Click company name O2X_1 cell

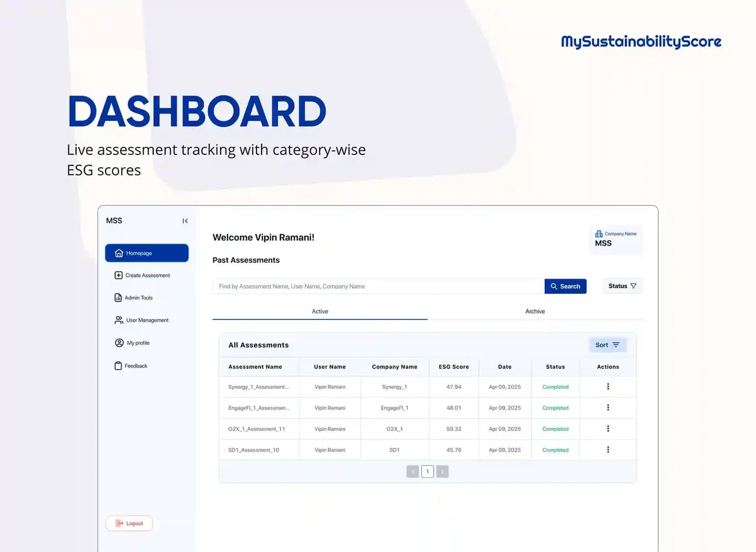coord(394,429)
